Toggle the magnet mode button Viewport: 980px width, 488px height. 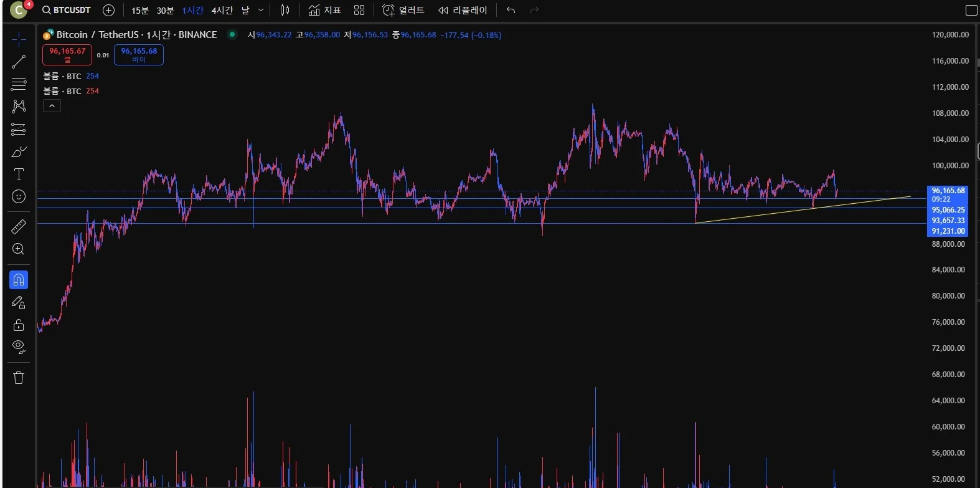19,280
